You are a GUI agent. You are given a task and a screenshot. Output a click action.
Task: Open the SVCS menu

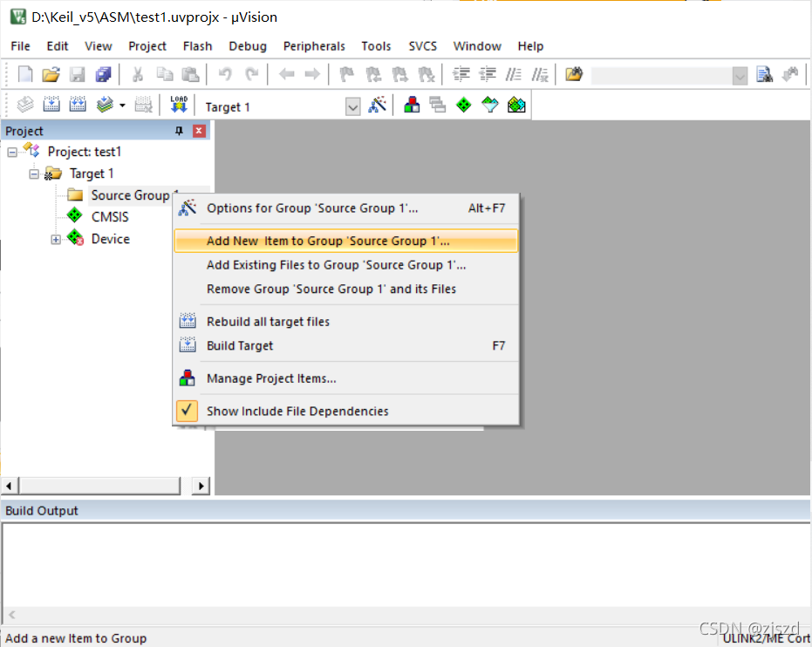point(422,46)
